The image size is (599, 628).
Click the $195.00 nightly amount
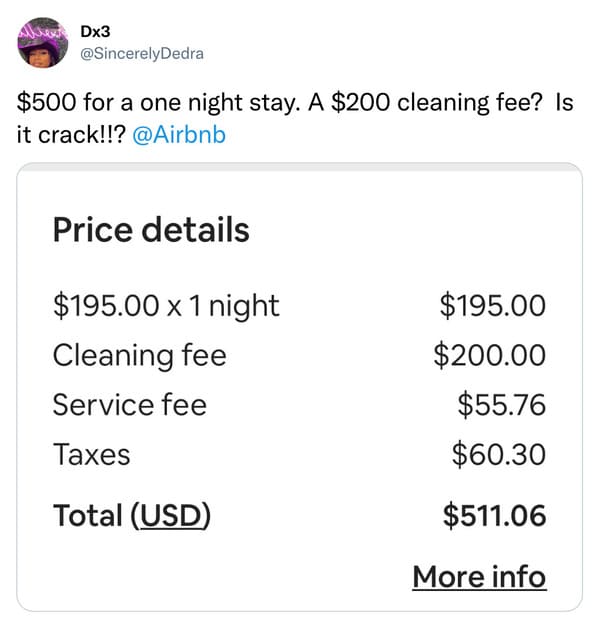pos(492,306)
